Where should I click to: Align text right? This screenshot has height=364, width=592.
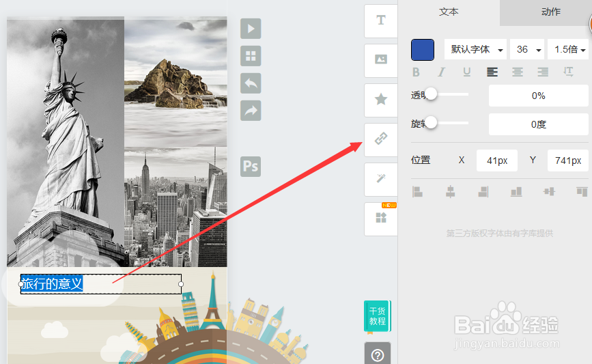pyautogui.click(x=543, y=72)
